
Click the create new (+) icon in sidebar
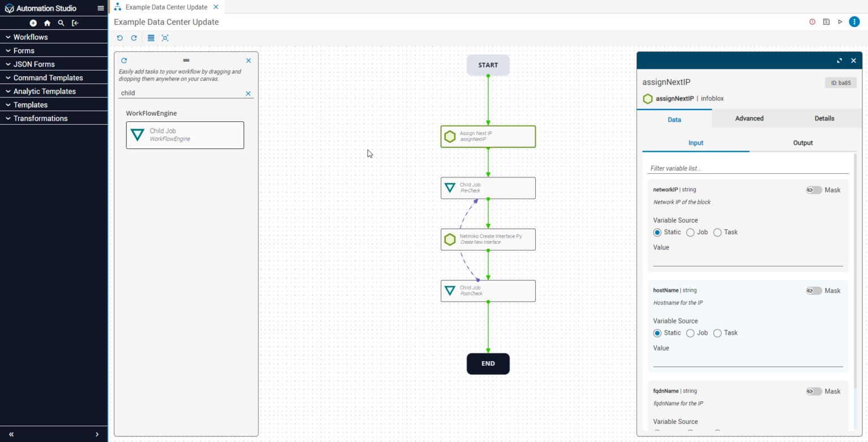pos(33,23)
